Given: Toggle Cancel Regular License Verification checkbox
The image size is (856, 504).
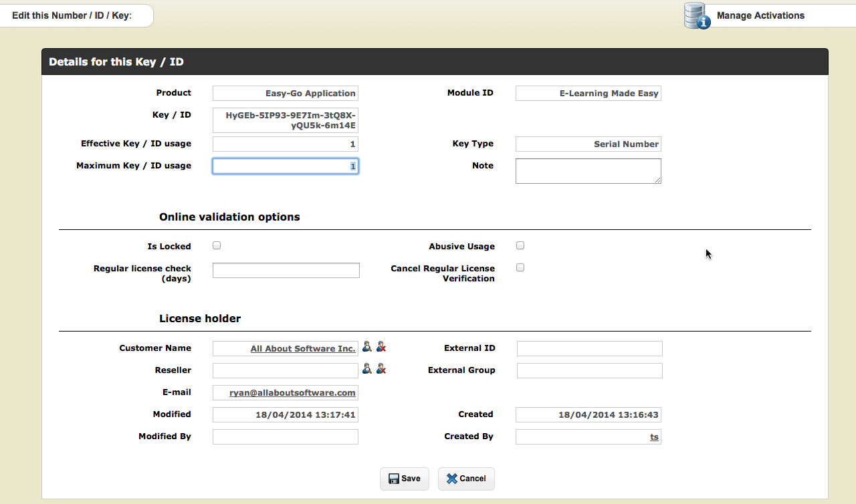Looking at the screenshot, I should click(520, 267).
